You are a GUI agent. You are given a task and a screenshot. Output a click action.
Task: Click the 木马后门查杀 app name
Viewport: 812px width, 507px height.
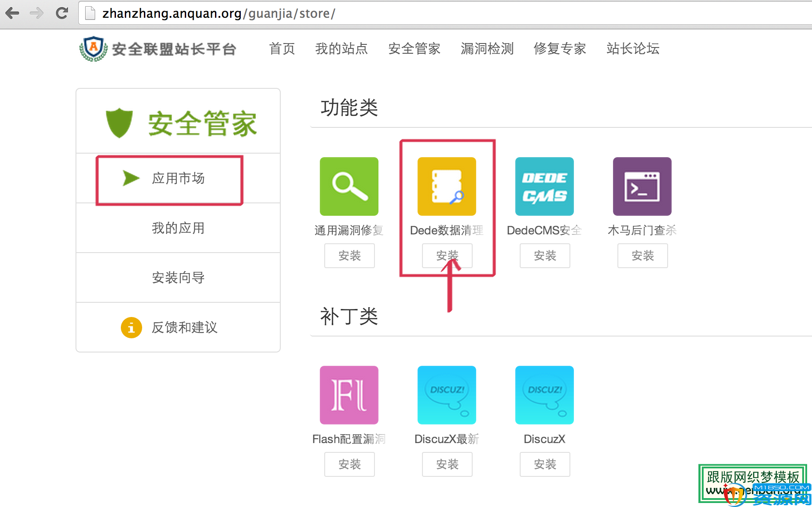pos(642,230)
